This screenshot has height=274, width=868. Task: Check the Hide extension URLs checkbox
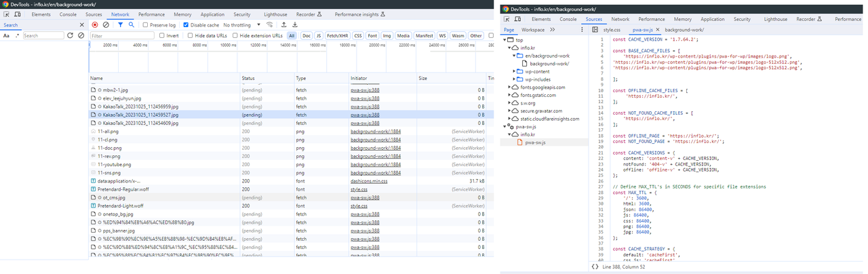(235, 35)
